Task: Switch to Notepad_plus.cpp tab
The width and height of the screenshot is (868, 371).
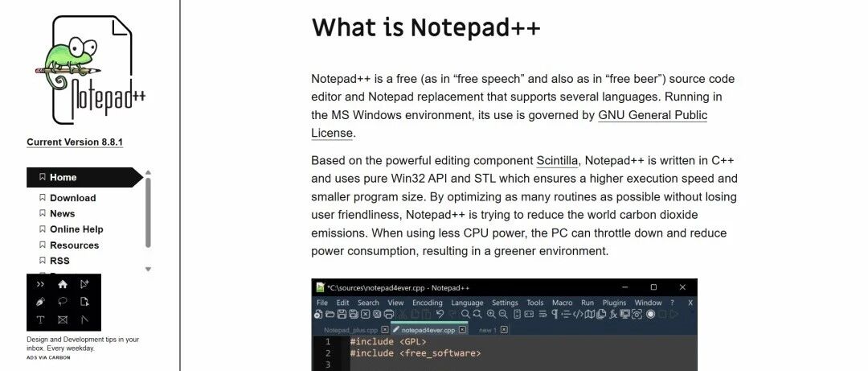Action: pyautogui.click(x=351, y=329)
